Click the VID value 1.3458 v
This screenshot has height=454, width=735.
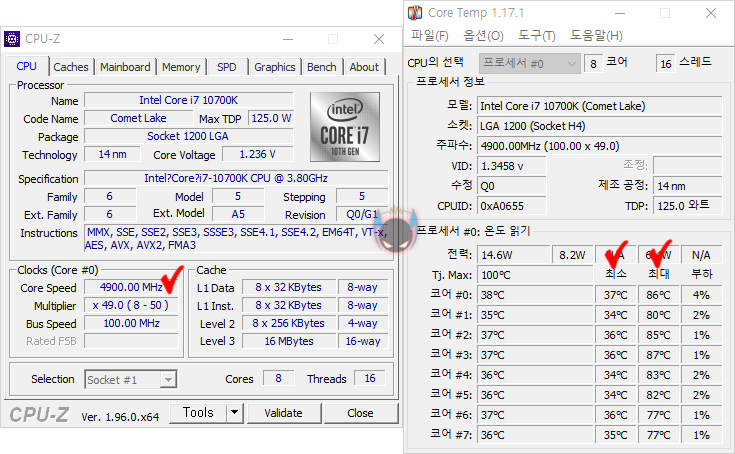[x=512, y=166]
